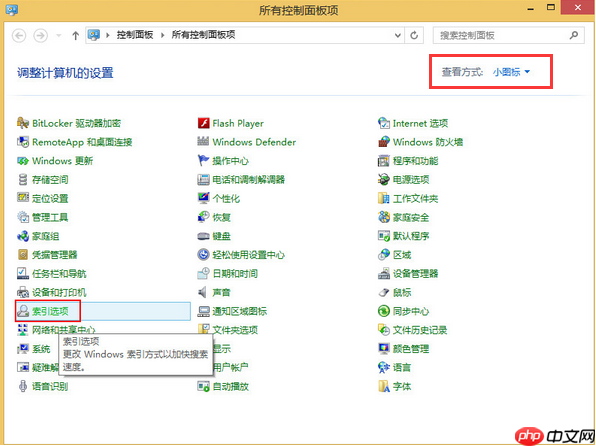Viewport: 596px width, 446px height.
Task: Expand the arrow before 控制面板 breadcrumb
Action: 108,35
